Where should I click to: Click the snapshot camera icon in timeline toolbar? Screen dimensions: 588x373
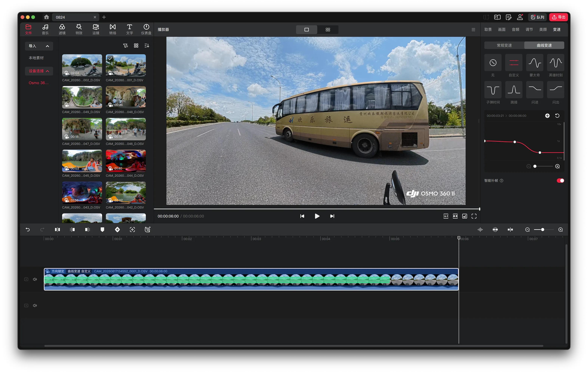[148, 230]
